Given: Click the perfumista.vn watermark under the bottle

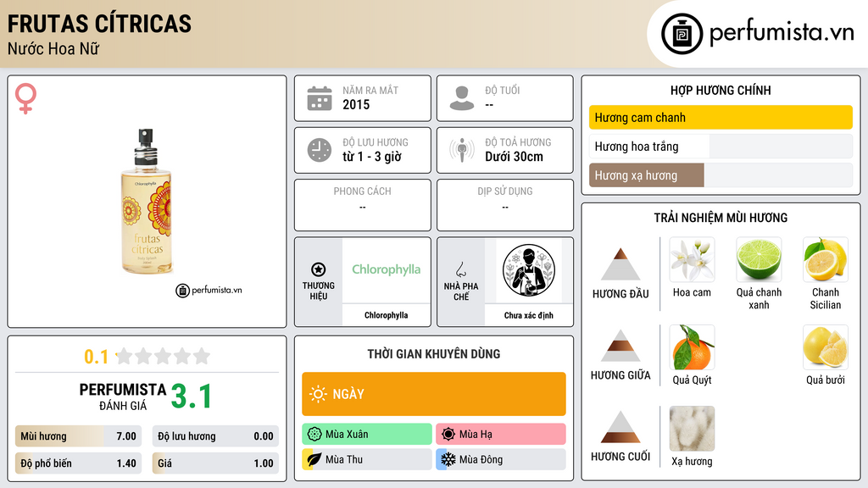Looking at the screenshot, I should (209, 290).
